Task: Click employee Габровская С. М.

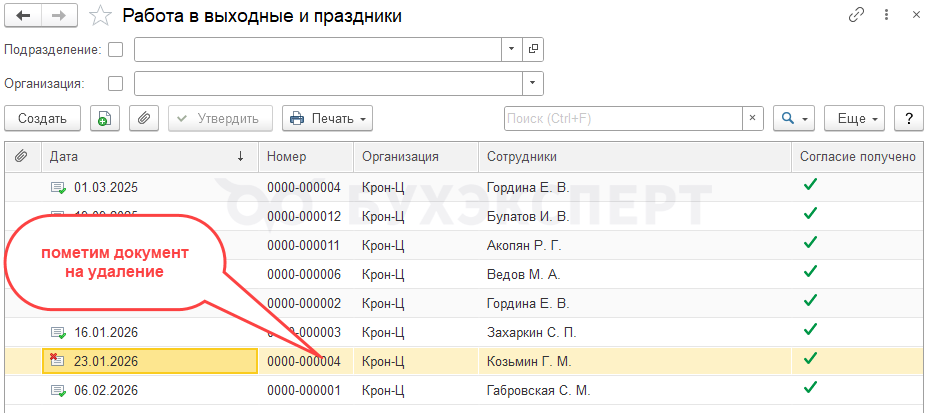Action: [x=539, y=391]
